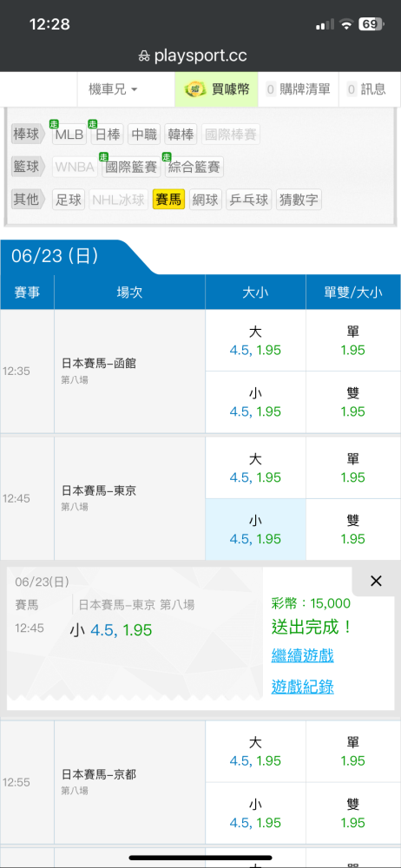Switch to the 網球 category
401x868 pixels.
pyautogui.click(x=206, y=200)
